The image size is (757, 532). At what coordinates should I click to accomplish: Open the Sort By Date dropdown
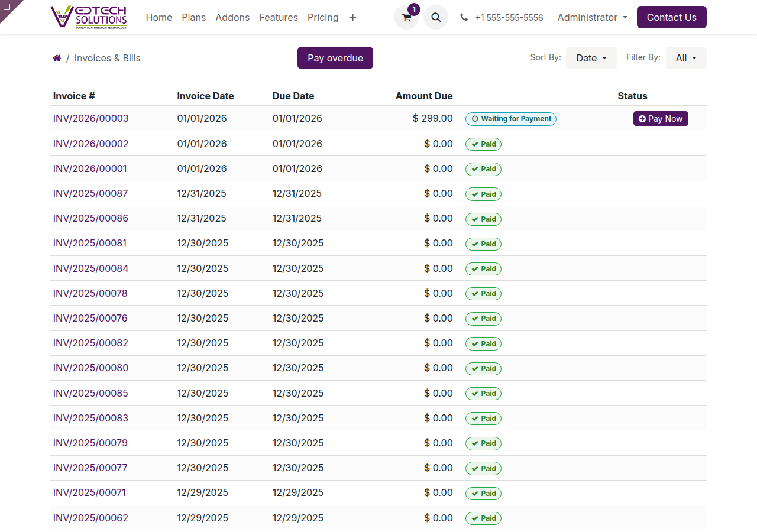pyautogui.click(x=591, y=58)
